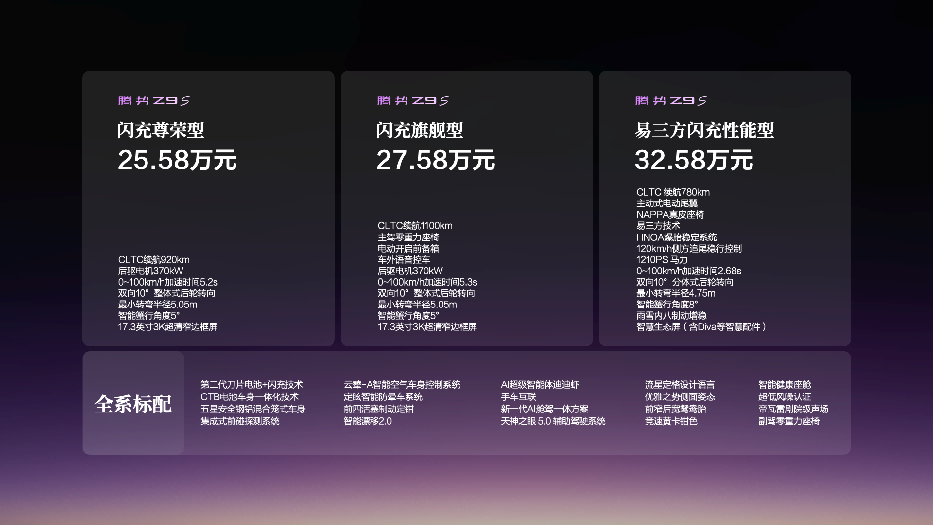Click the 32.58万元 price
Image resolution: width=933 pixels, height=525 pixels.
(x=694, y=160)
